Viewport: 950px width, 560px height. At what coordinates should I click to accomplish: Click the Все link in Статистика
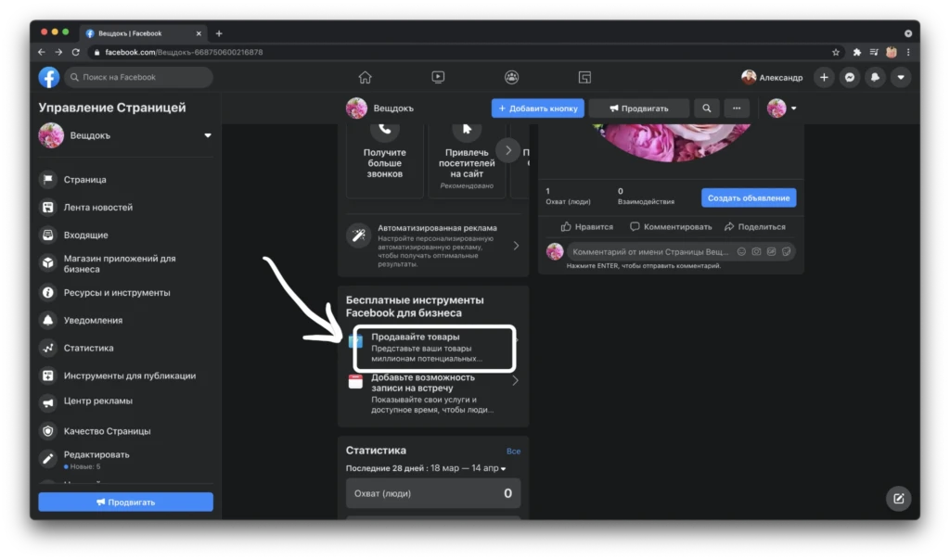click(513, 451)
